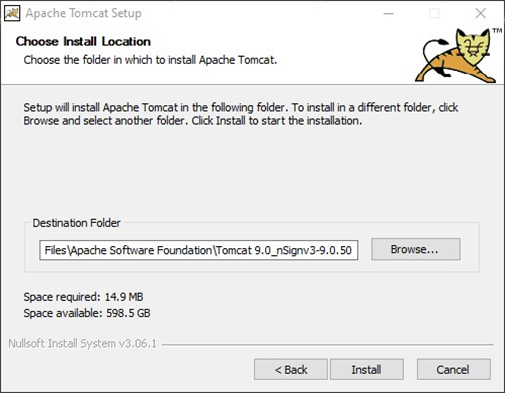Close the Apache Tomcat Setup dialog
The width and height of the screenshot is (505, 393).
480,14
